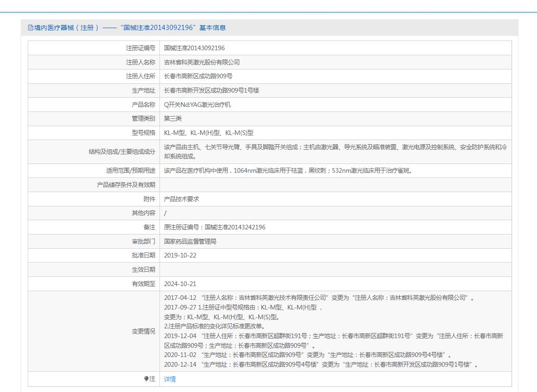The width and height of the screenshot is (537, 392).
Task: Open the 详情 link in the 注 row
Action: (170, 379)
